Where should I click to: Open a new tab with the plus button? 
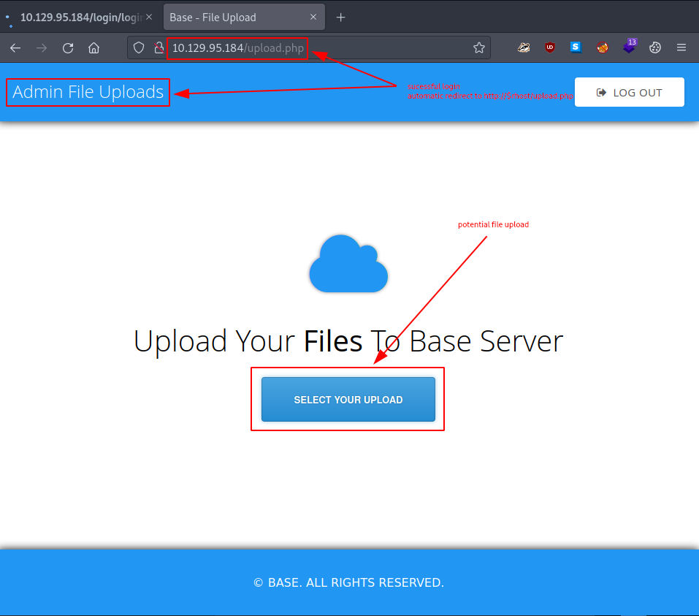coord(340,17)
